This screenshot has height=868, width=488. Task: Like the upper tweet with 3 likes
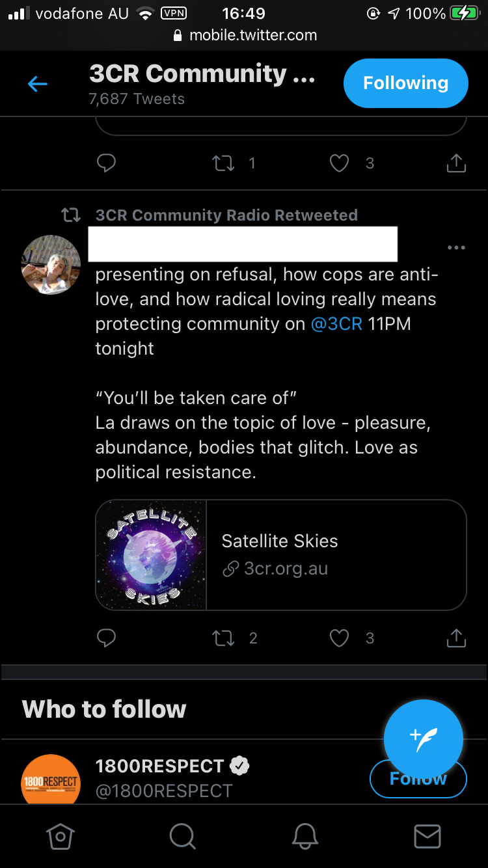[340, 163]
